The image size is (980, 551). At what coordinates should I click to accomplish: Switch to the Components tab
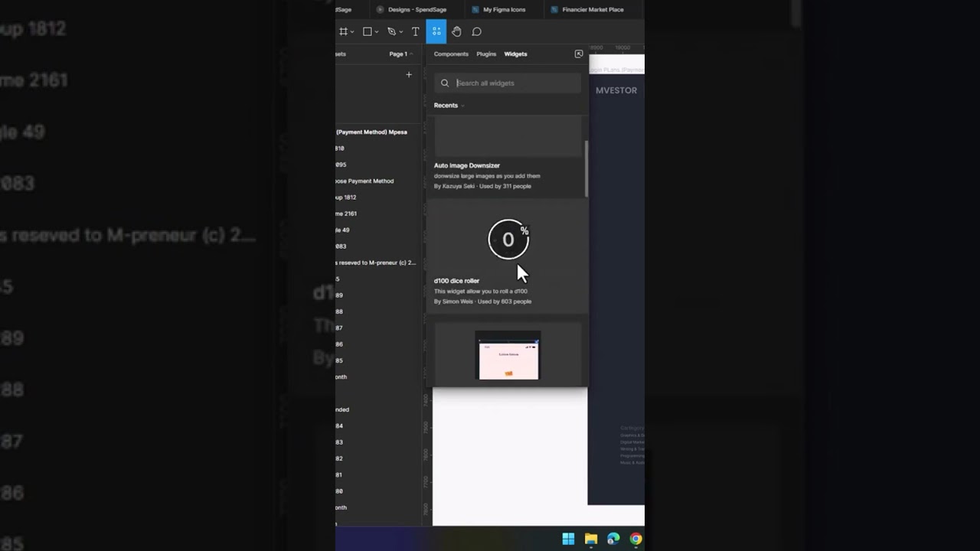coord(451,54)
